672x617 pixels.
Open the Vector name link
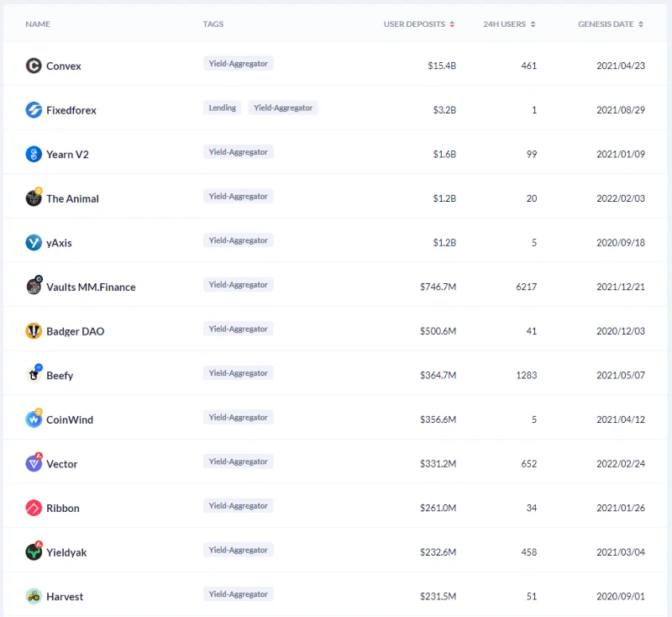pos(61,463)
